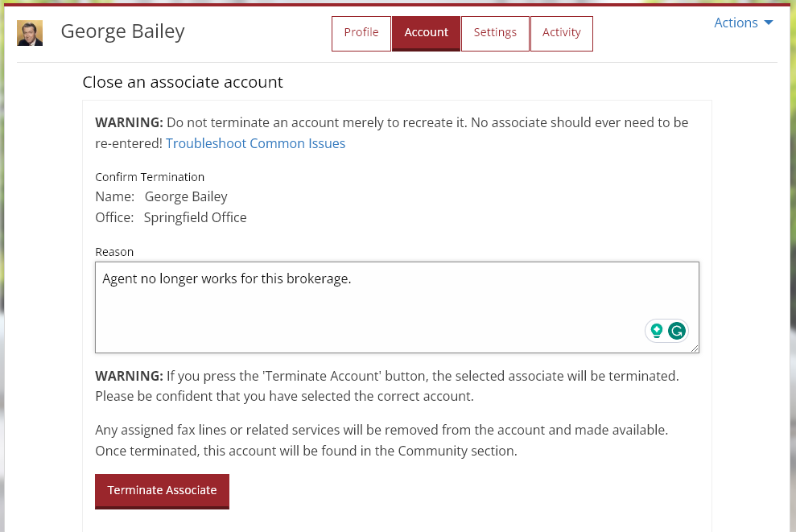Expand the Actions menu arrow
Screen dimensions: 796x532
[769, 23]
